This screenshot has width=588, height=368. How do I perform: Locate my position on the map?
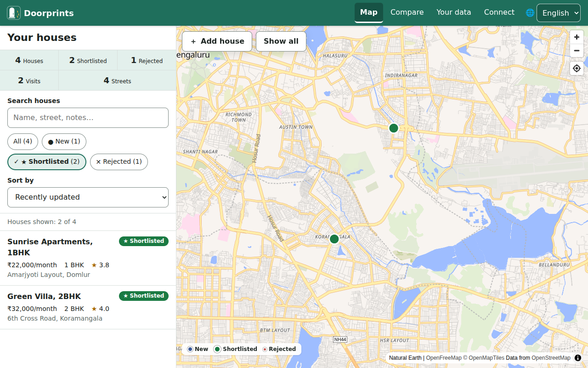tap(577, 69)
